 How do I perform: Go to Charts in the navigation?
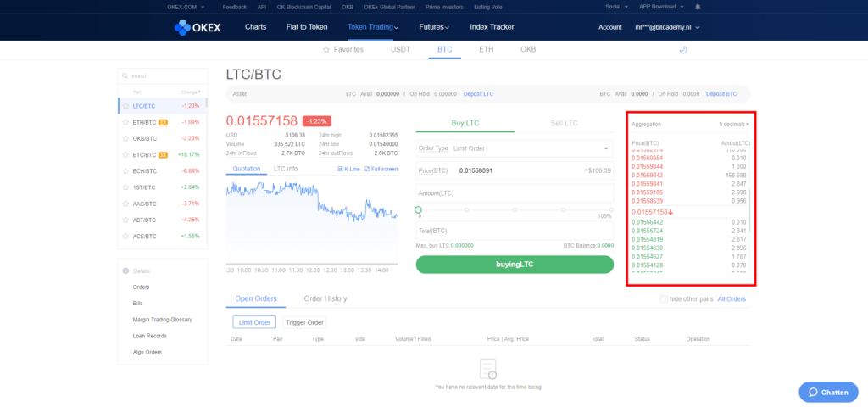[256, 27]
